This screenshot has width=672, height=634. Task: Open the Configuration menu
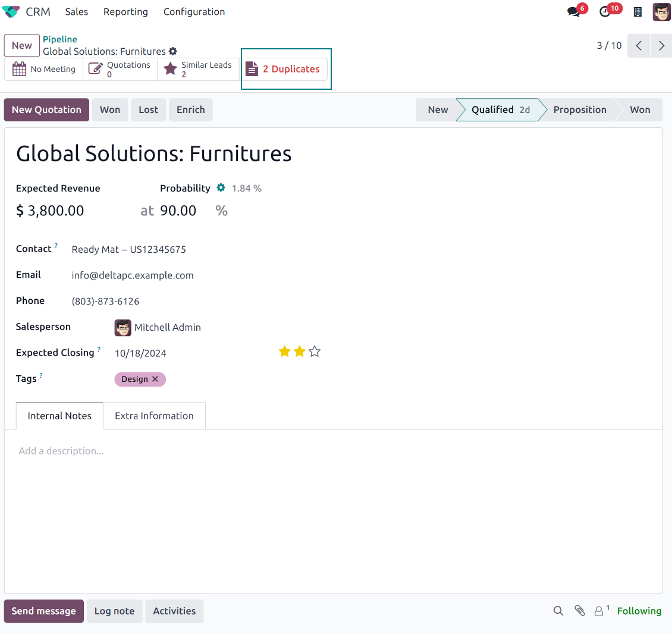(194, 12)
